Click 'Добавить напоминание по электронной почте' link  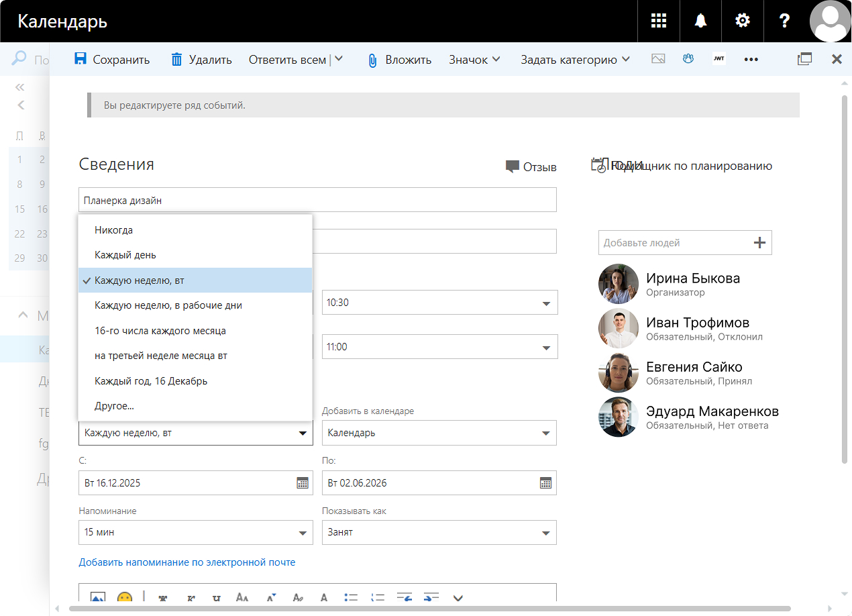[187, 562]
